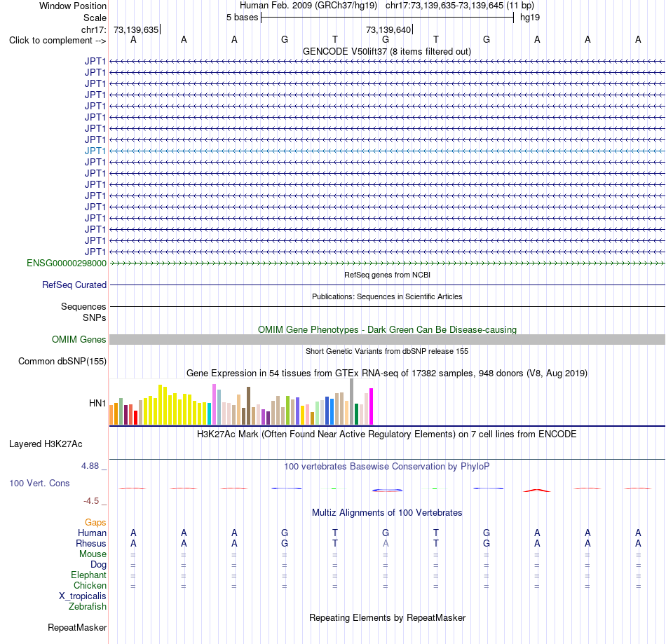Click the 'Click to complement -->' label

tap(57, 41)
